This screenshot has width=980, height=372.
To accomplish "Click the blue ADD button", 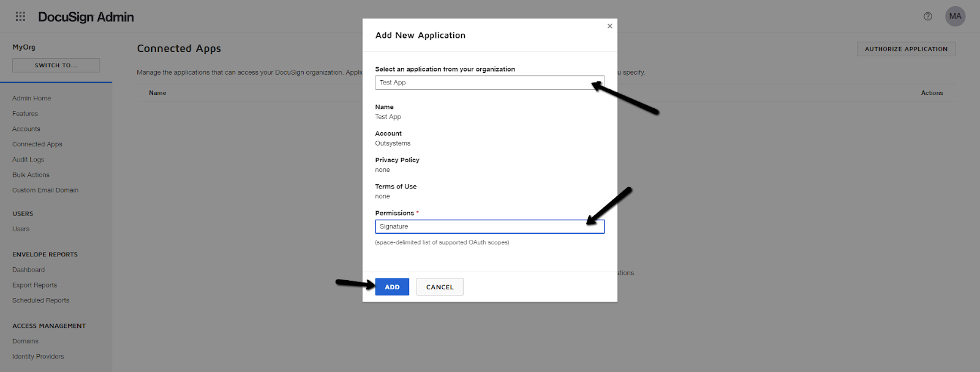I will pyautogui.click(x=392, y=287).
